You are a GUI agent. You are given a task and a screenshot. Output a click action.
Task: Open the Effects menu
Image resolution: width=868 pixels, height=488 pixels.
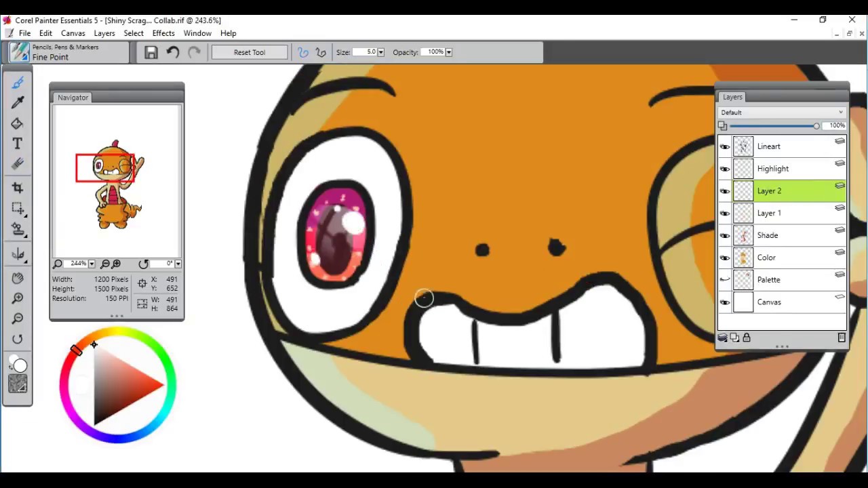click(163, 33)
